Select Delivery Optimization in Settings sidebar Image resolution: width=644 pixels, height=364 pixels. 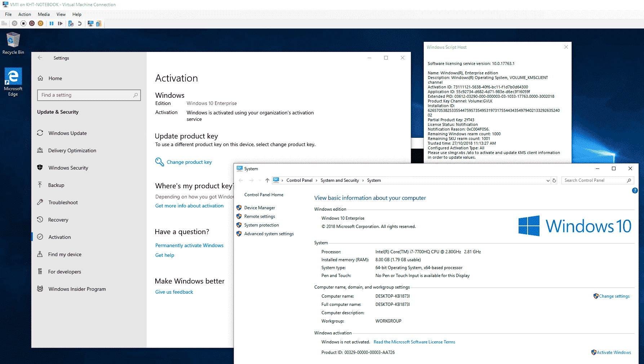[x=89, y=150]
